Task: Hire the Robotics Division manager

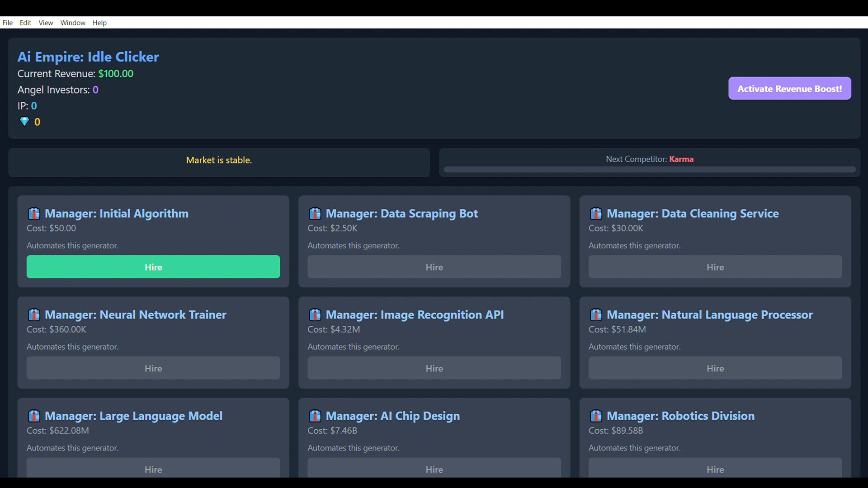Action: click(715, 469)
